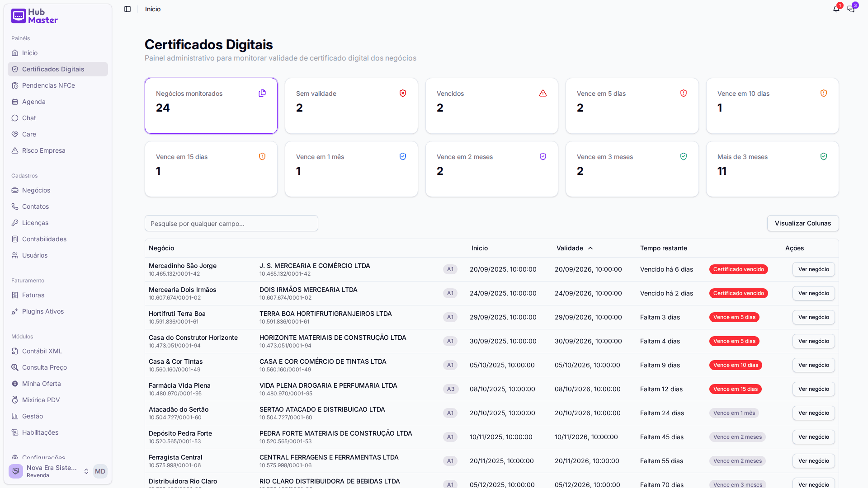Click 'Depósito Pedra Forte' business name
868x488 pixels.
coord(180,433)
